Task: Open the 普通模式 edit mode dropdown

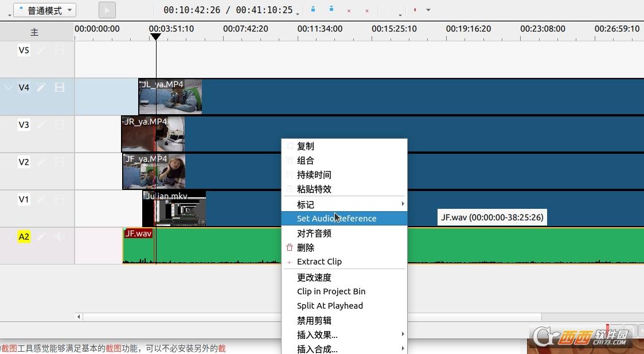Action: pyautogui.click(x=45, y=10)
